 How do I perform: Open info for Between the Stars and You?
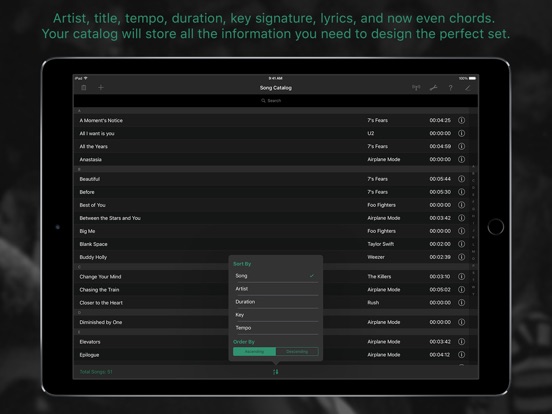coord(462,218)
